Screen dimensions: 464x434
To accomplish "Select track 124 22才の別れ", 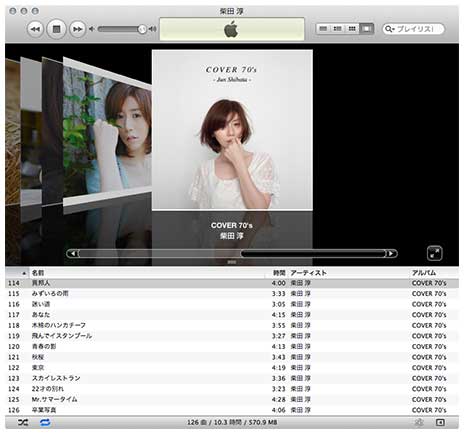I will (x=232, y=389).
